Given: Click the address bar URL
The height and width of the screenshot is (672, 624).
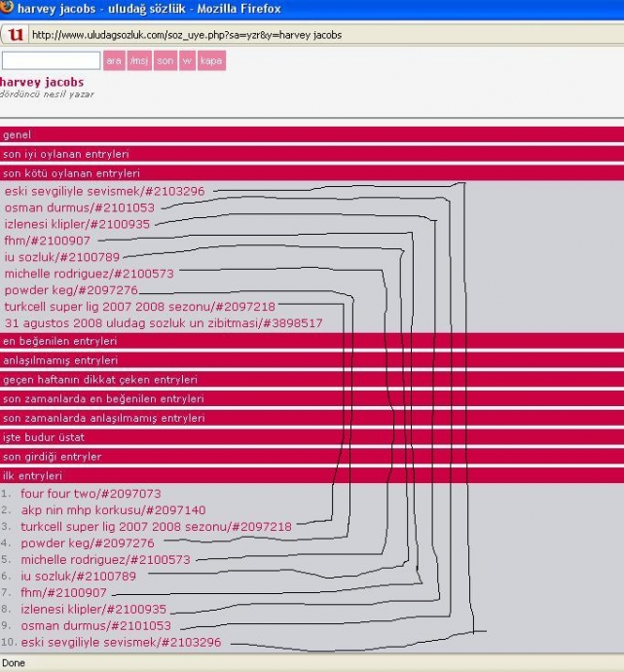Looking at the screenshot, I should click(187, 35).
